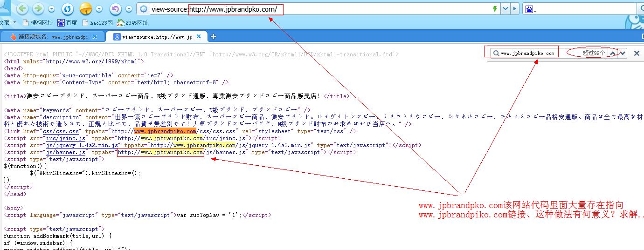
Task: Click the blue go arrow beside address dropdown
Action: click(515, 9)
